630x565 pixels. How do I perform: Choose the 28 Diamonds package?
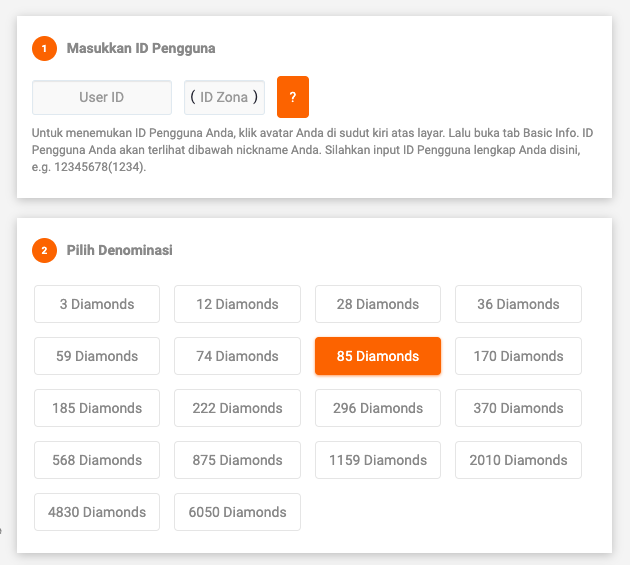(x=378, y=304)
